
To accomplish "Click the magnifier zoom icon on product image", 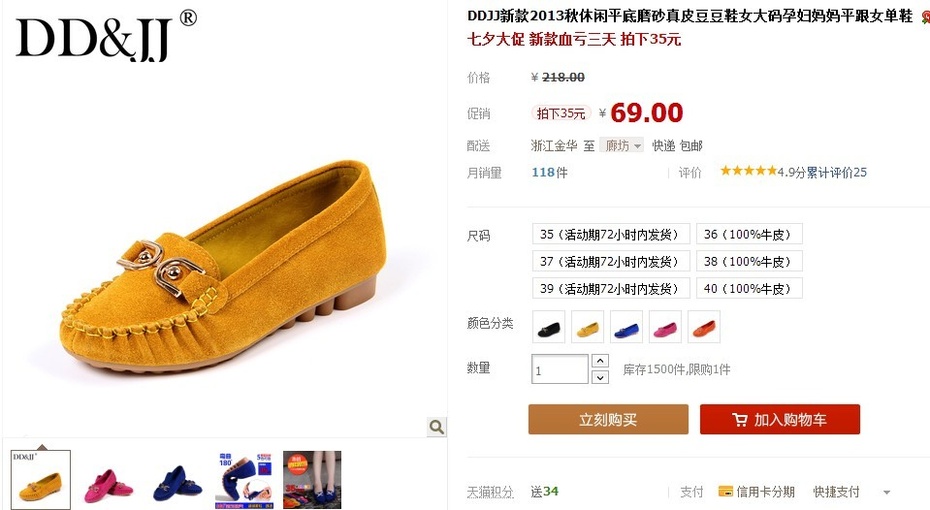I will coord(437,427).
